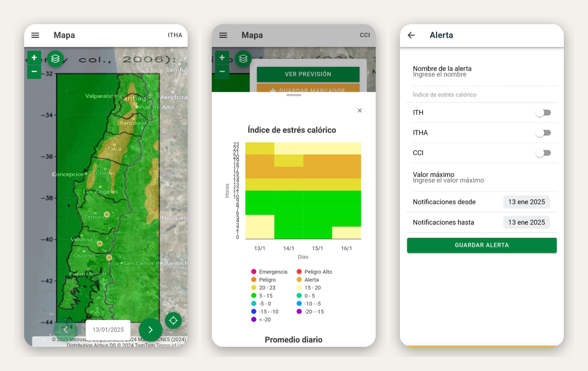The height and width of the screenshot is (371, 588).
Task: Click Concepción label on the map
Action: (68, 174)
